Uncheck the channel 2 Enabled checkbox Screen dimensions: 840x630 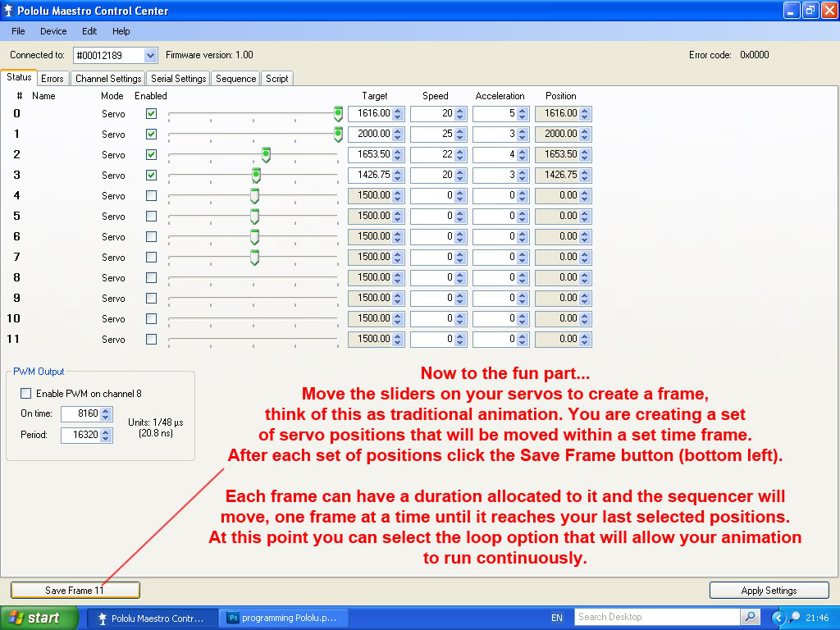point(152,155)
